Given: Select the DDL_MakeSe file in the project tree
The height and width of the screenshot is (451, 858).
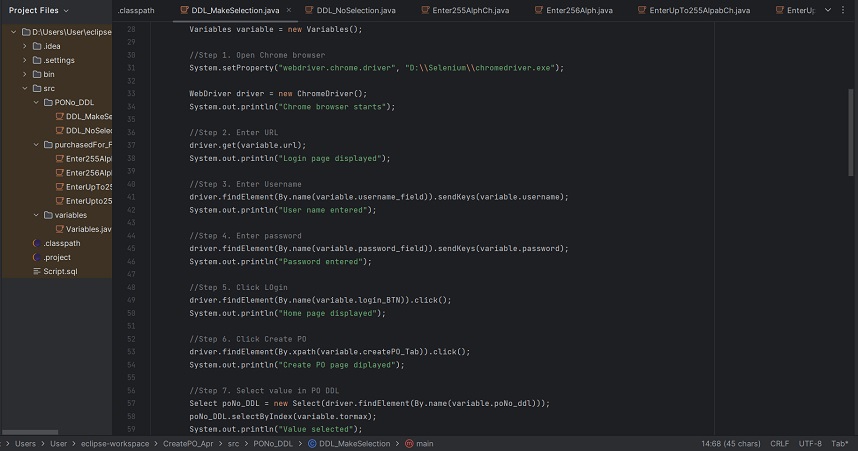Looking at the screenshot, I should coord(84,117).
